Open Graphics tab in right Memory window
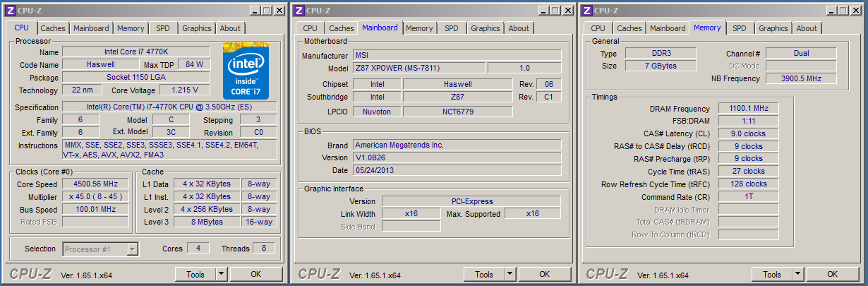 [x=773, y=28]
